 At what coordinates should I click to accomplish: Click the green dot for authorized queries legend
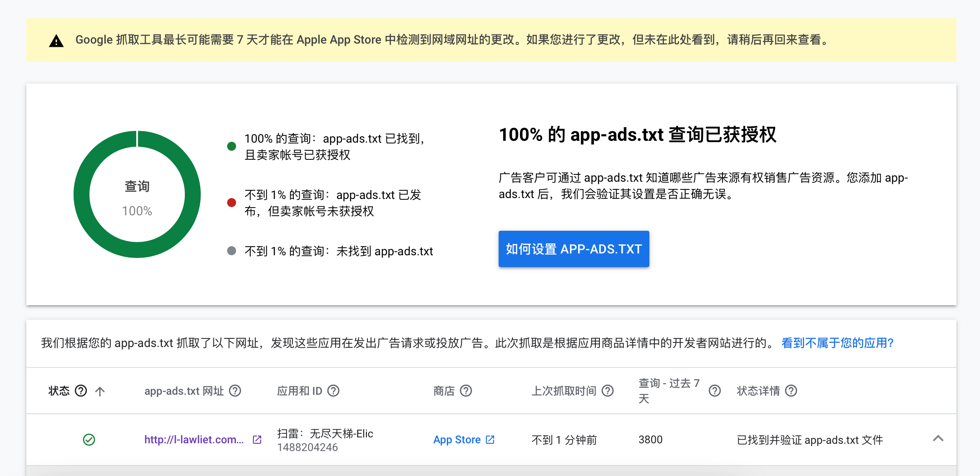(232, 146)
